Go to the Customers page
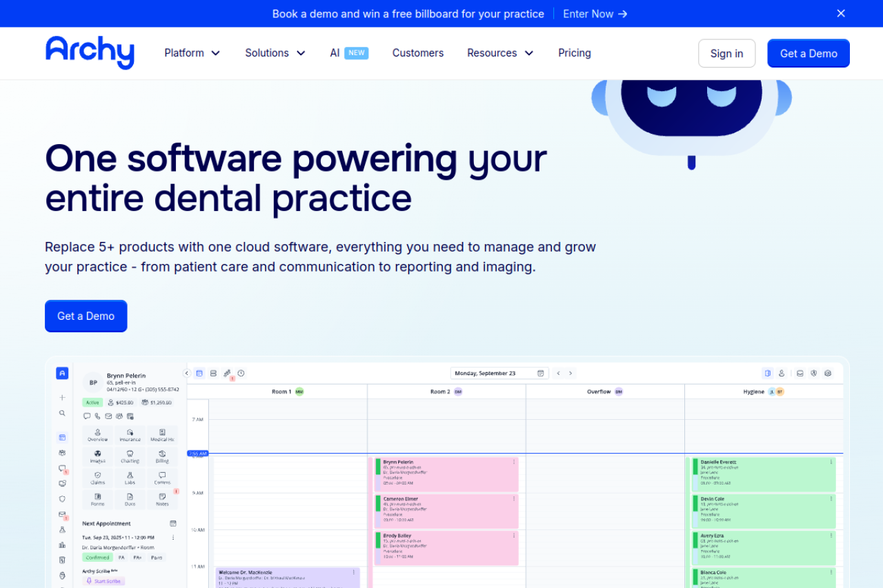This screenshot has width=883, height=588. [x=417, y=53]
